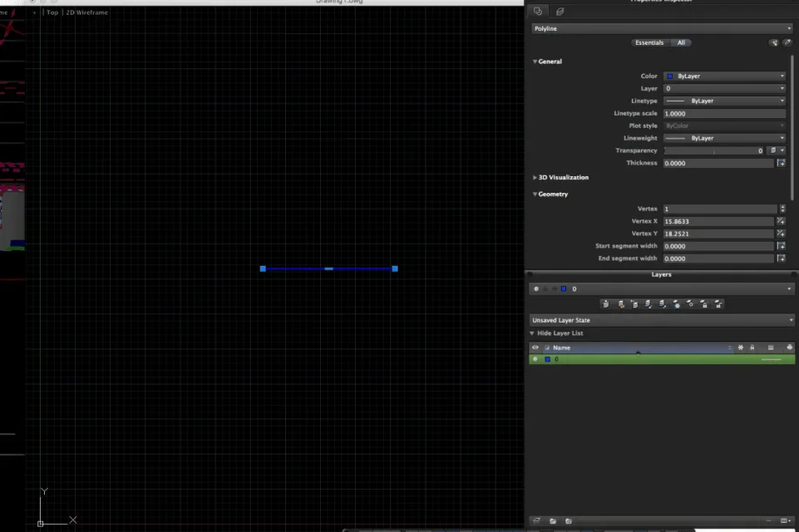Click the Quick Select icon in Properties Inspector
Screen dimensions: 799x532
point(774,42)
